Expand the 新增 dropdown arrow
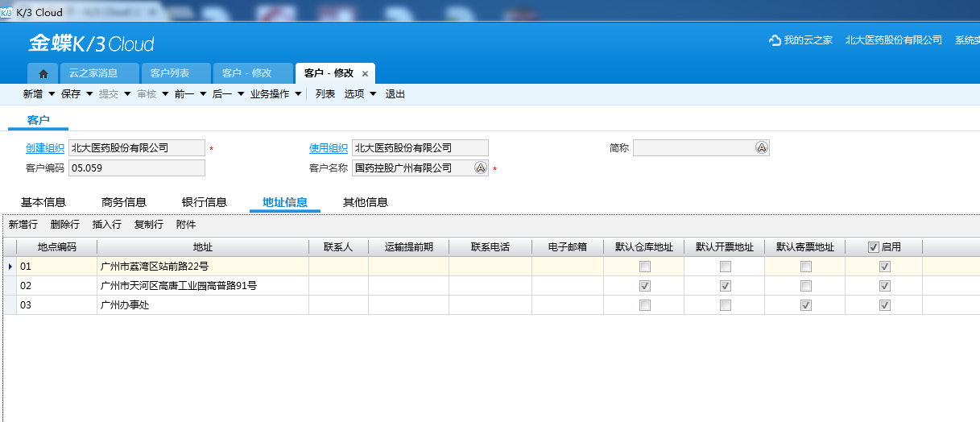 point(52,94)
